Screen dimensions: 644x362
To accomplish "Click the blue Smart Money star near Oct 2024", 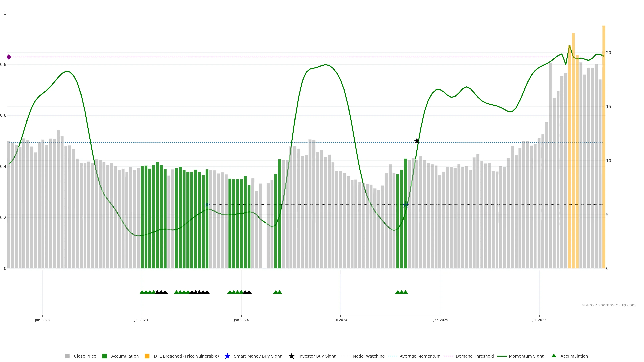I will coord(406,205).
